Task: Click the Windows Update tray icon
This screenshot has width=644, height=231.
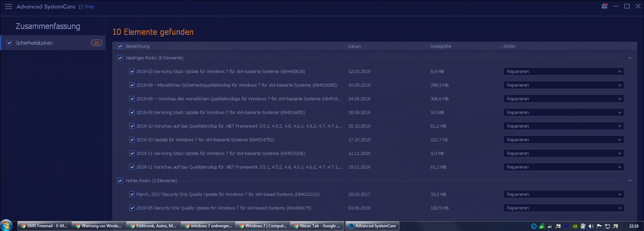Action: click(583, 226)
